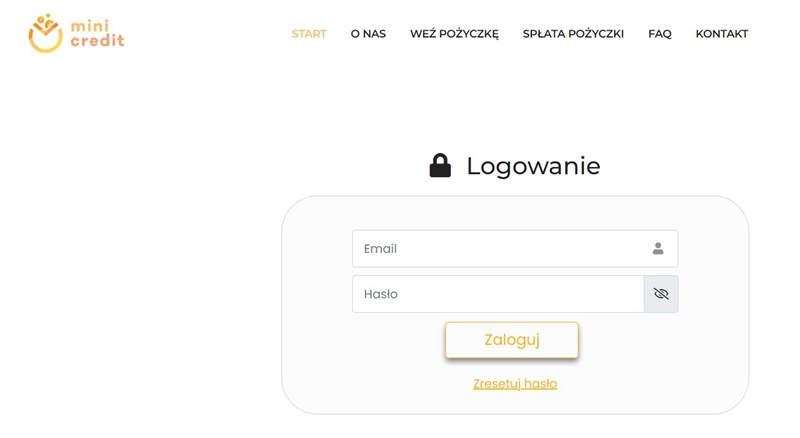Select SPŁATA POŻYCZKI from the top menu
This screenshot has height=438, width=800.
pos(573,34)
